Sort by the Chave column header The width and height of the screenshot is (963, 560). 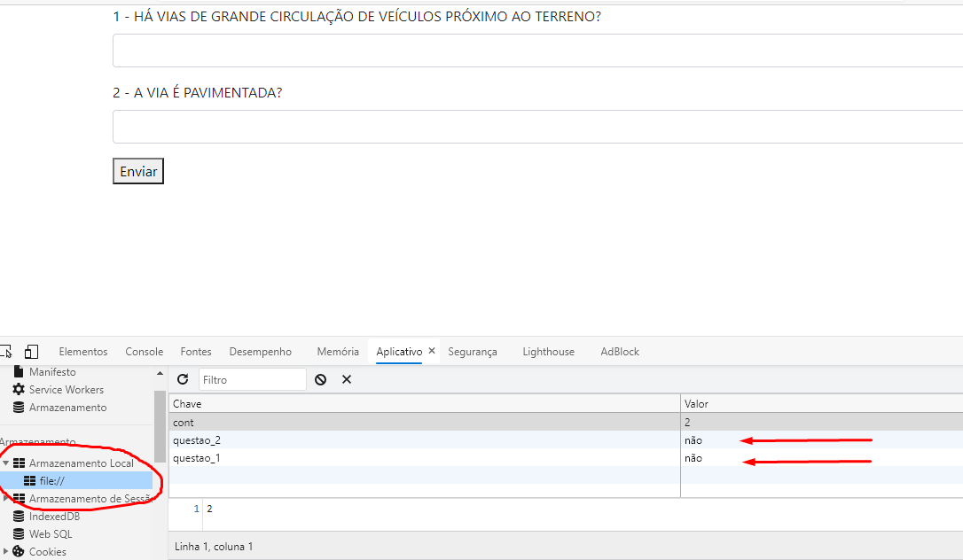coord(425,403)
